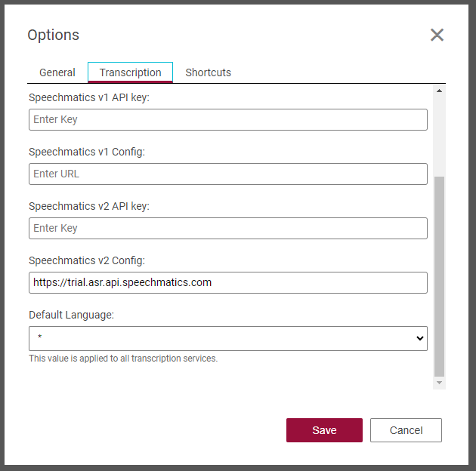Image resolution: width=476 pixels, height=471 pixels.
Task: Save the transcription options
Action: [x=324, y=430]
